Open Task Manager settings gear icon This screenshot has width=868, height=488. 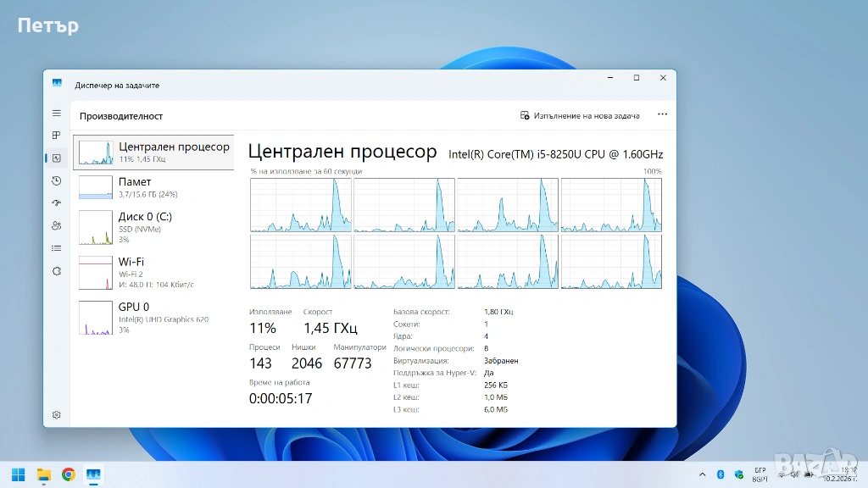pyautogui.click(x=57, y=414)
